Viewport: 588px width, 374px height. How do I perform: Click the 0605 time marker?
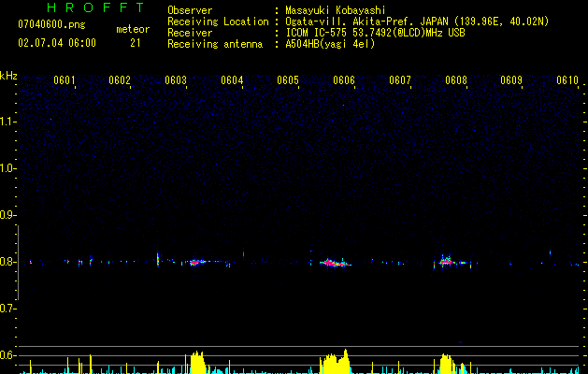(x=288, y=80)
